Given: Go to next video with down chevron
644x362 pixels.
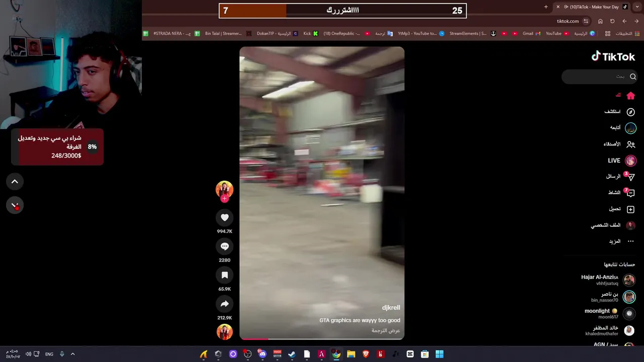Looking at the screenshot, I should [15, 205].
